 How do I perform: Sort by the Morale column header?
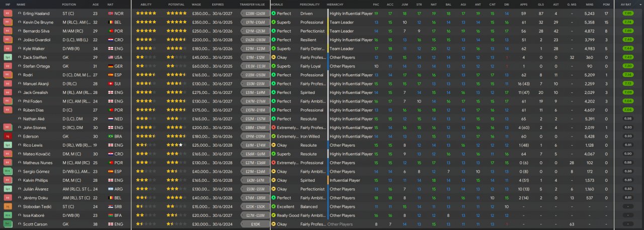(277, 4)
